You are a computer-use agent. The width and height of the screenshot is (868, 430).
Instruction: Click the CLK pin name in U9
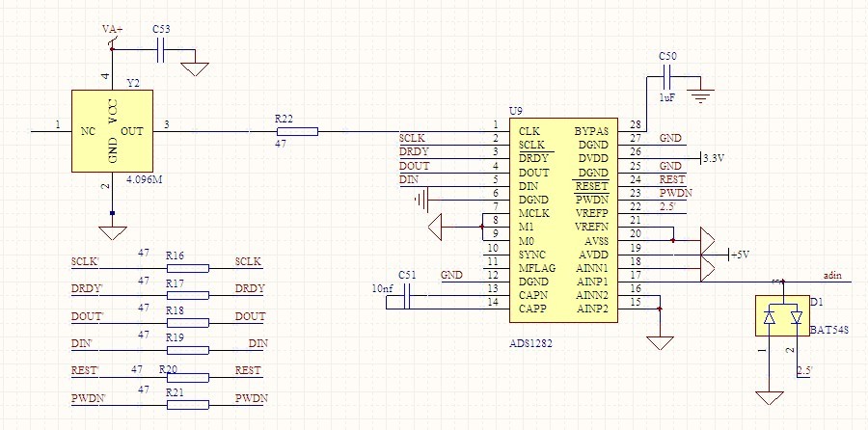coord(529,132)
